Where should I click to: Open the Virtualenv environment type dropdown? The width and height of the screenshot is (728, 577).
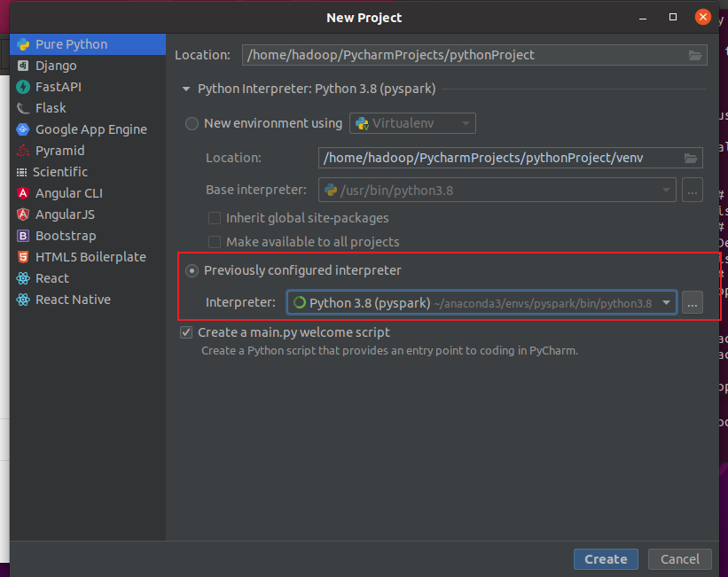click(412, 123)
